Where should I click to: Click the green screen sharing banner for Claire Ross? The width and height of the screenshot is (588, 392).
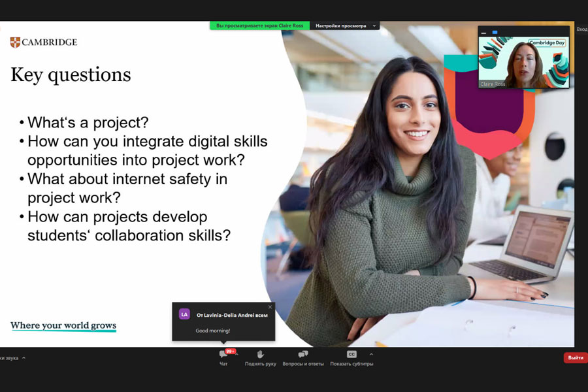[259, 25]
